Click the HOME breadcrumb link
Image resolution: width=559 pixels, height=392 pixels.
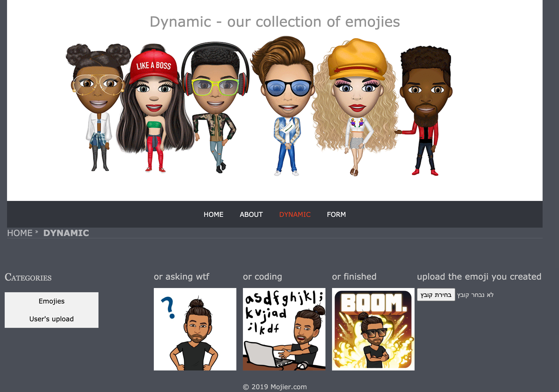click(x=20, y=233)
